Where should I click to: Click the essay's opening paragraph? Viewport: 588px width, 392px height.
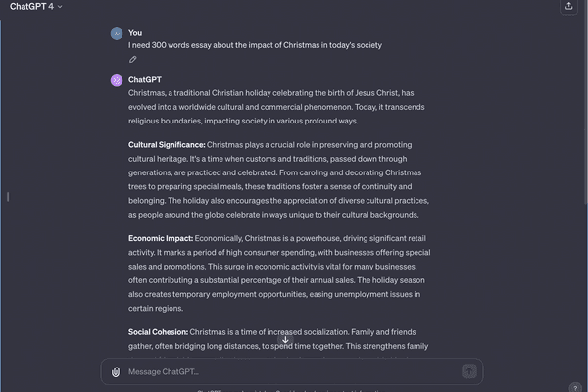pyautogui.click(x=272, y=107)
